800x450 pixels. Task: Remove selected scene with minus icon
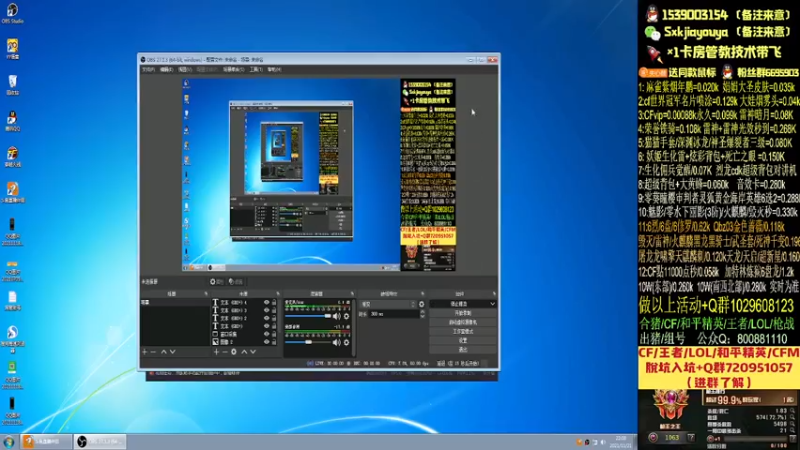point(153,352)
